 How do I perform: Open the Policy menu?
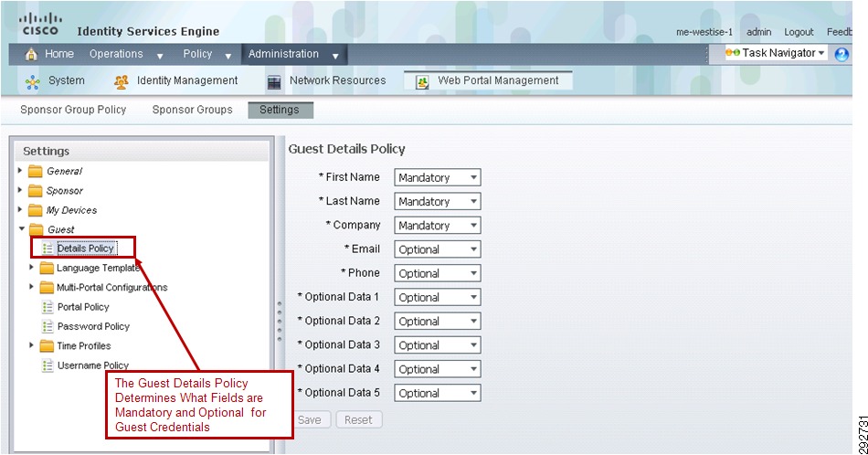pyautogui.click(x=207, y=54)
